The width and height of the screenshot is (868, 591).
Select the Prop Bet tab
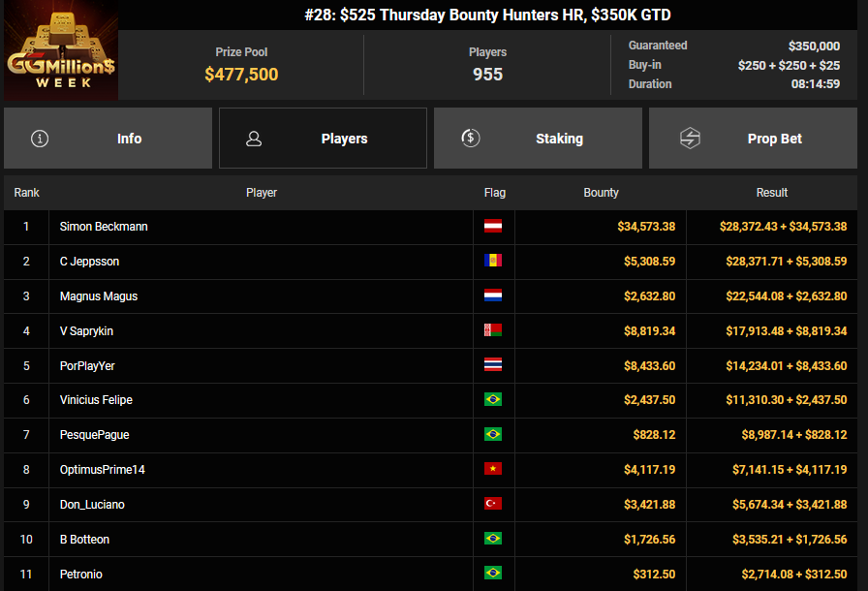click(x=753, y=139)
